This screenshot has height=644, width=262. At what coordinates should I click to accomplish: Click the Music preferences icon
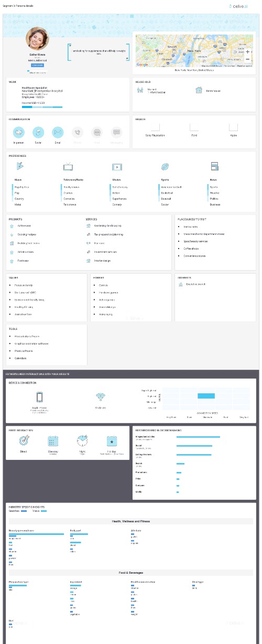[x=19, y=166]
